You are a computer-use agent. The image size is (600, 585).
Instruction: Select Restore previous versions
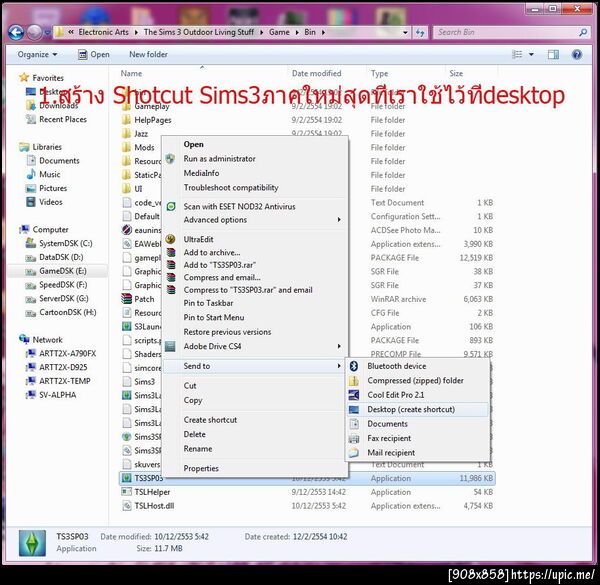[x=227, y=332]
